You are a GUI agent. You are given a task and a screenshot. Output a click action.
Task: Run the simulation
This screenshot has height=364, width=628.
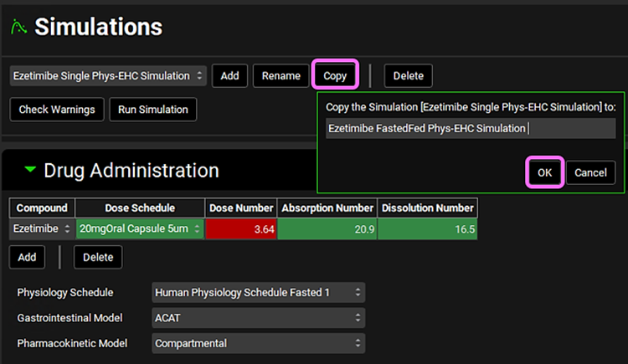[x=152, y=110]
